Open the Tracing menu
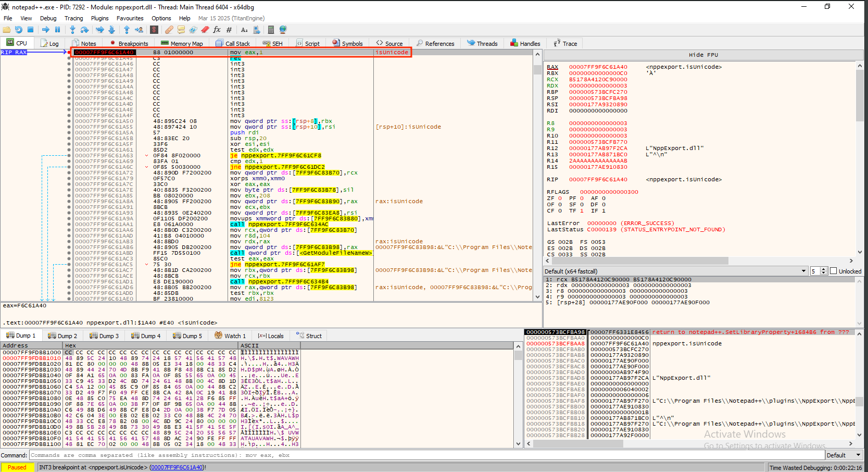Image resolution: width=868 pixels, height=472 pixels. point(73,18)
